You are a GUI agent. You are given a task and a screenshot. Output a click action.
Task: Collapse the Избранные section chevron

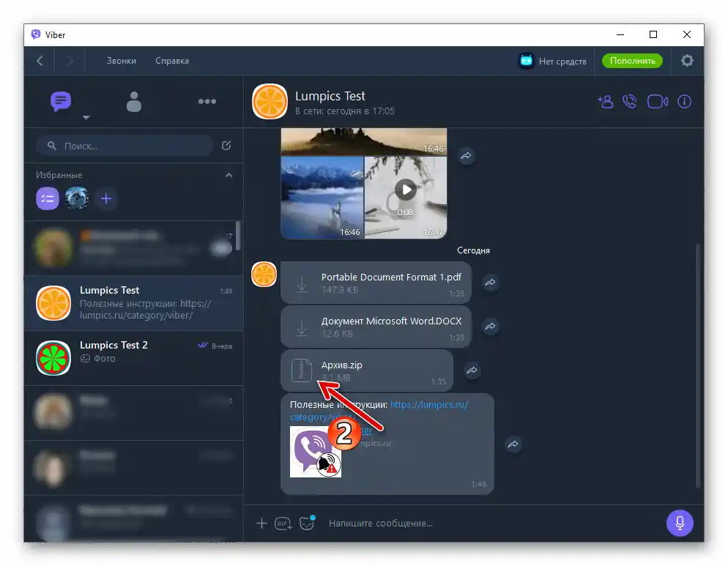click(229, 175)
